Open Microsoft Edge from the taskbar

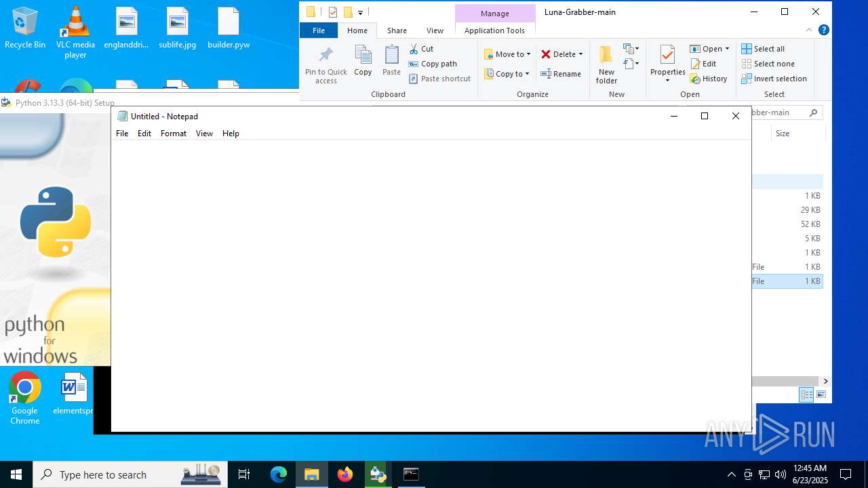point(279,474)
